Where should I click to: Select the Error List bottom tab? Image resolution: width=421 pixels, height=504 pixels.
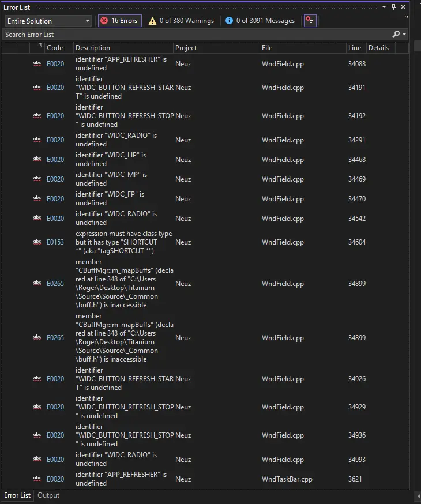(17, 495)
